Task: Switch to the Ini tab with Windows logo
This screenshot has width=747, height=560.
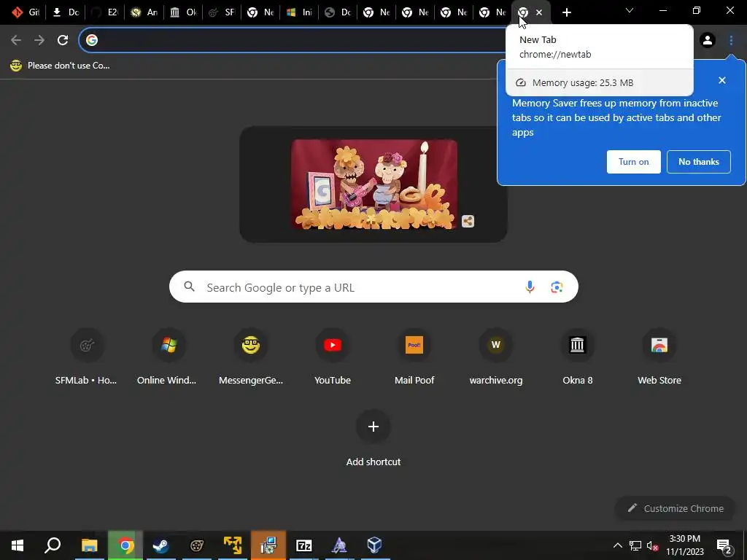Action: (x=300, y=12)
